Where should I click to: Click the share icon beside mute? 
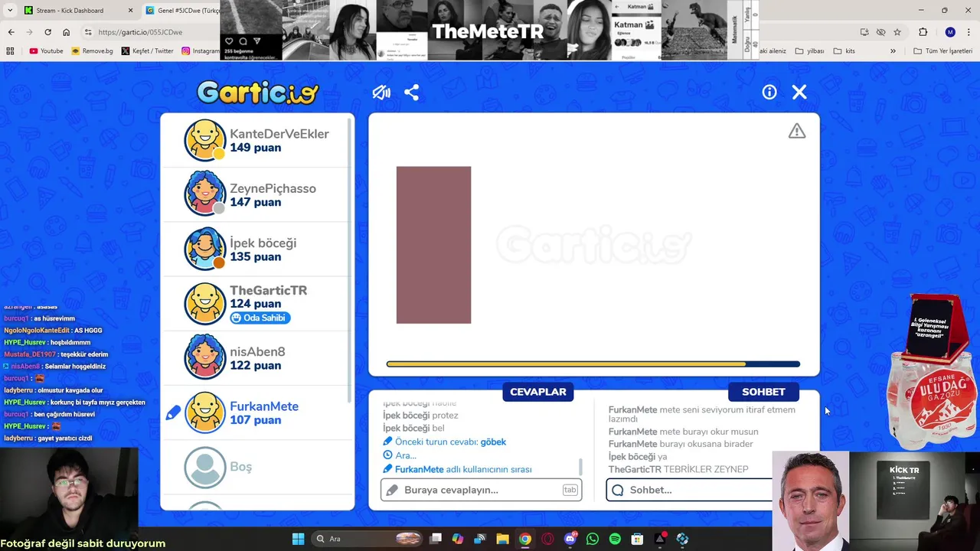tap(412, 93)
